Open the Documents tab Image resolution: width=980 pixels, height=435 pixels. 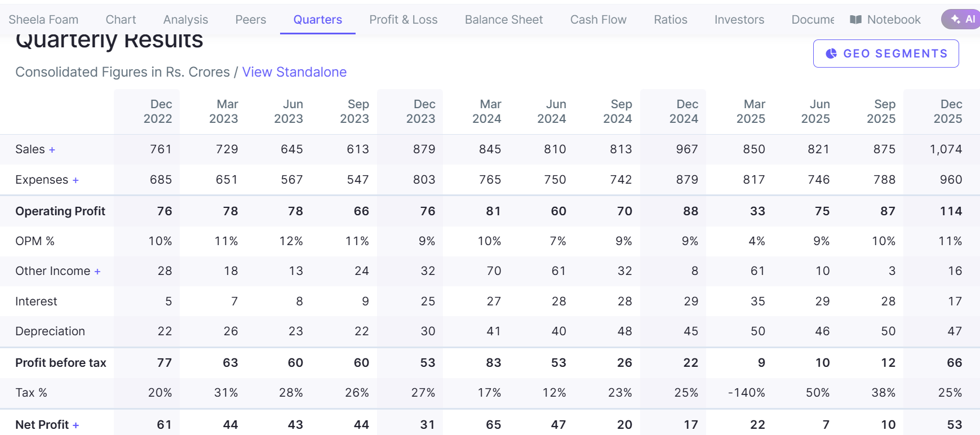[x=813, y=20]
